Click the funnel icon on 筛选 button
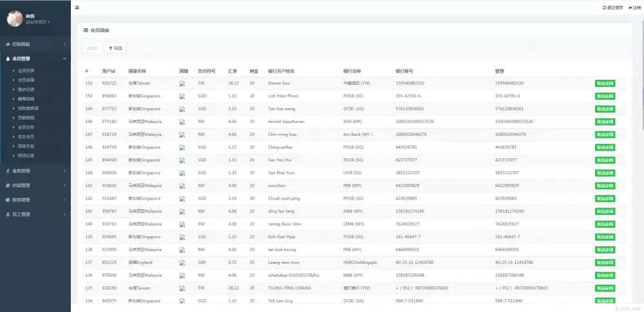This screenshot has width=644, height=312. tap(111, 48)
